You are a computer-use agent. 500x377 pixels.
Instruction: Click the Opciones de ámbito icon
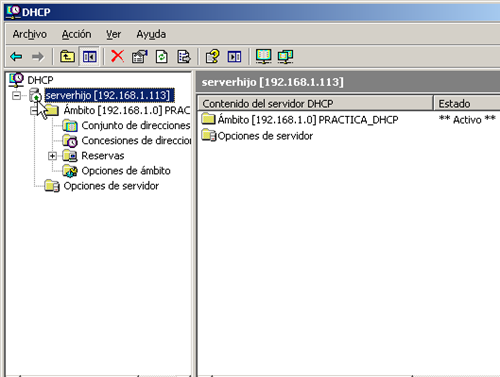pyautogui.click(x=70, y=171)
